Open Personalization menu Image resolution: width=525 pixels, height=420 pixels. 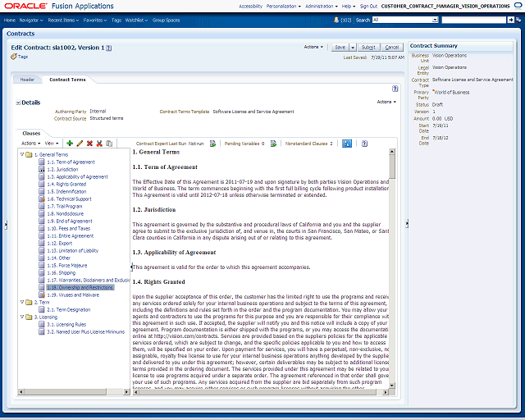point(284,6)
